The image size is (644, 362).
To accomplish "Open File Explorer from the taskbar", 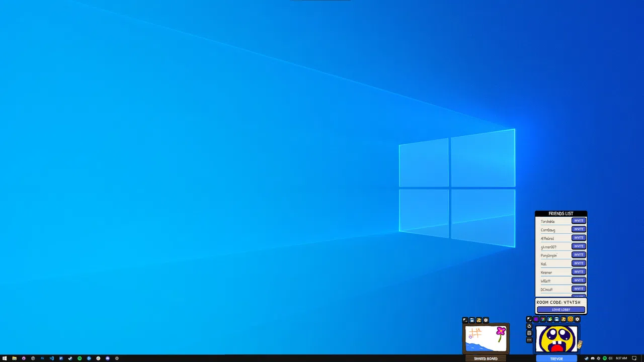I will 14,358.
